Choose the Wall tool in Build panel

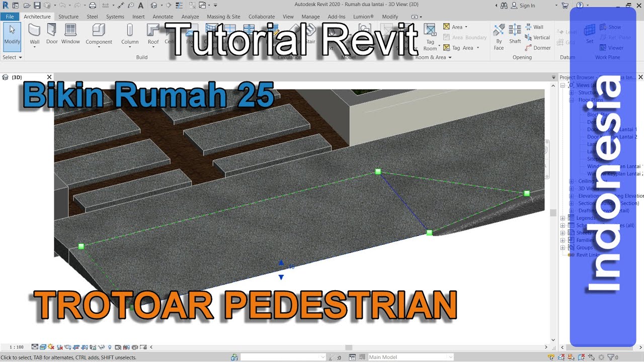click(35, 34)
